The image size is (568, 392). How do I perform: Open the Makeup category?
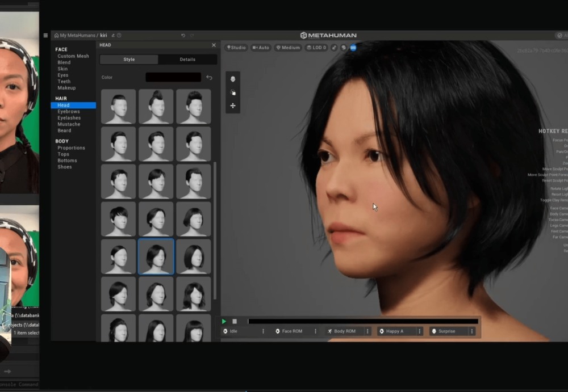66,87
